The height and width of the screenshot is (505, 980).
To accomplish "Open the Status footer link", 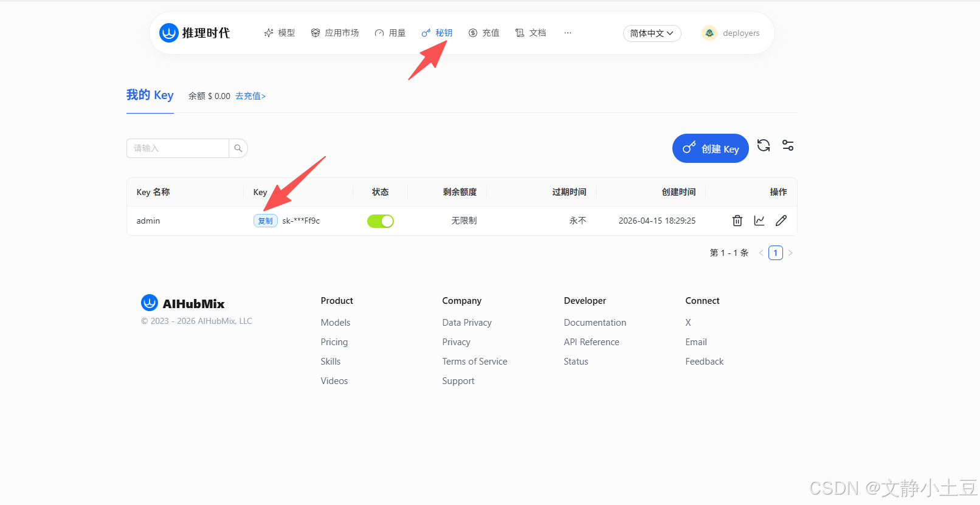I will click(x=576, y=362).
